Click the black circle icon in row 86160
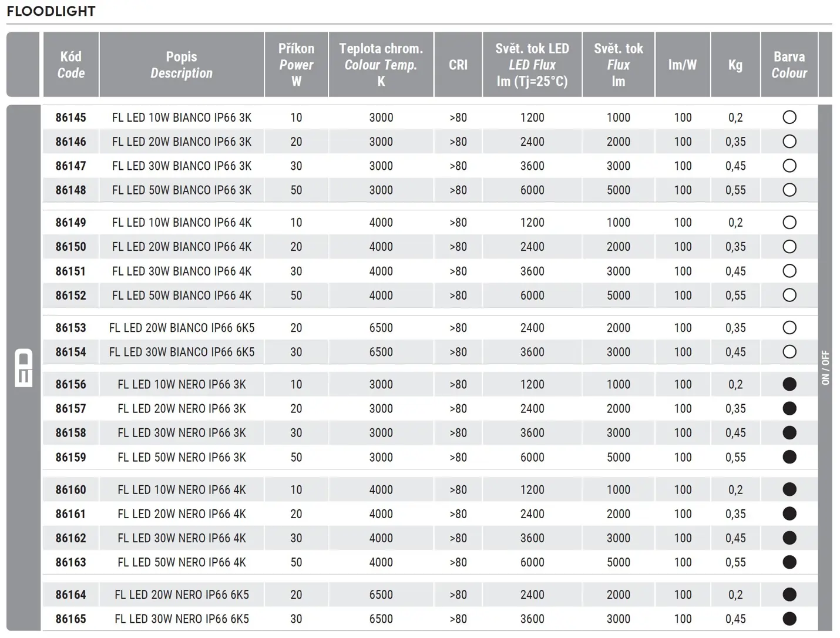Screen dimensions: 840x638 pos(789,489)
